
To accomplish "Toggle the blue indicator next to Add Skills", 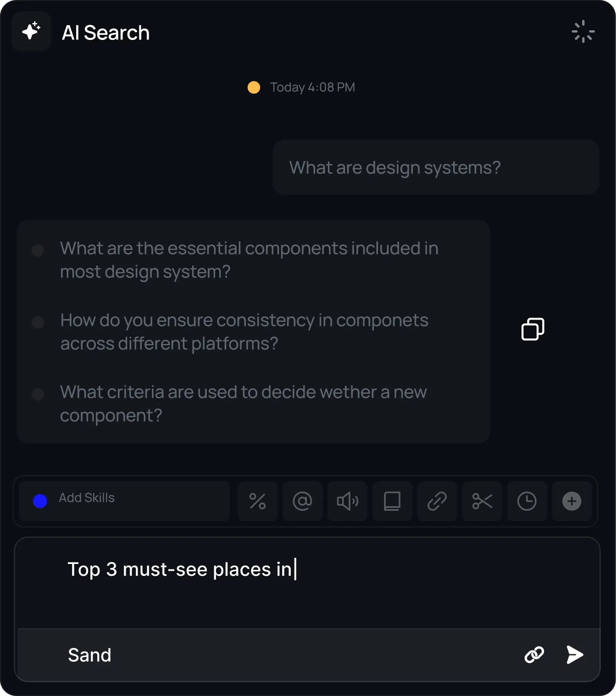I will point(40,501).
